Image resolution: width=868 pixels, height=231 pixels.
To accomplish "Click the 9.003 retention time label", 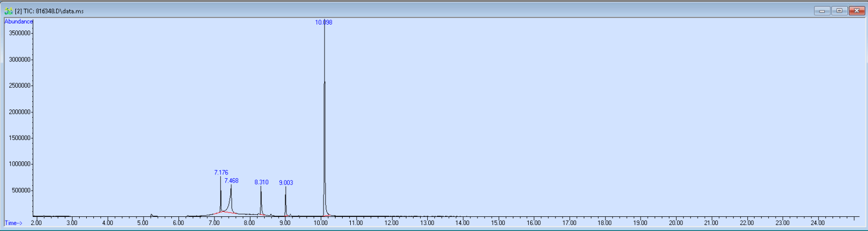I will point(286,183).
